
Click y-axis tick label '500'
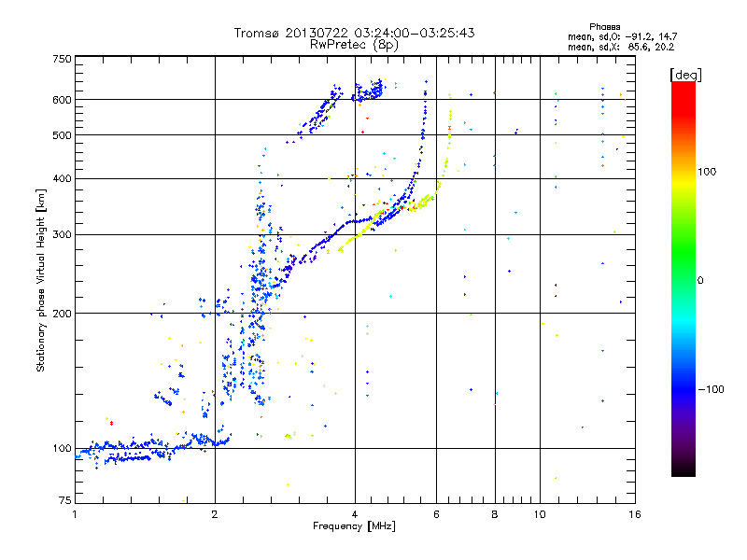(x=62, y=135)
